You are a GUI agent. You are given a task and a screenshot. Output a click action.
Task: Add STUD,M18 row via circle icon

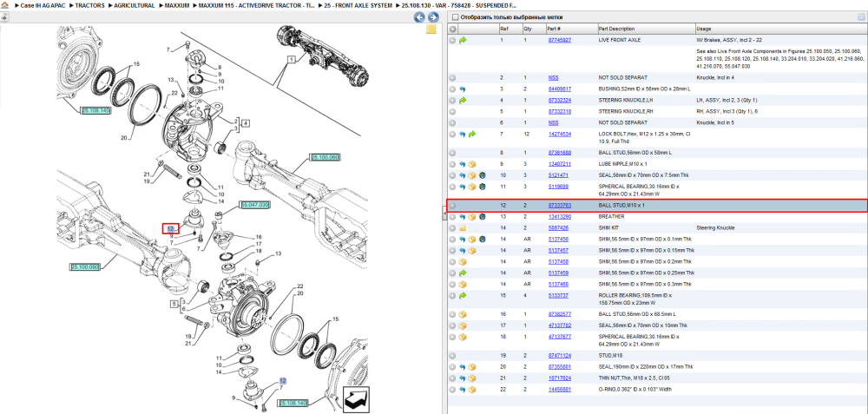452,355
